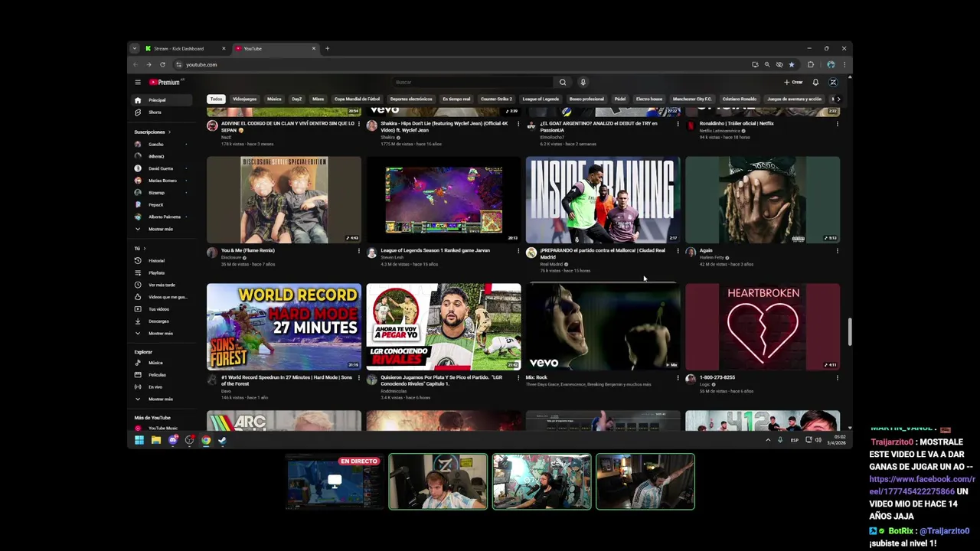Bookmark this page with the star icon
Screen dimensions: 980x551
point(792,64)
